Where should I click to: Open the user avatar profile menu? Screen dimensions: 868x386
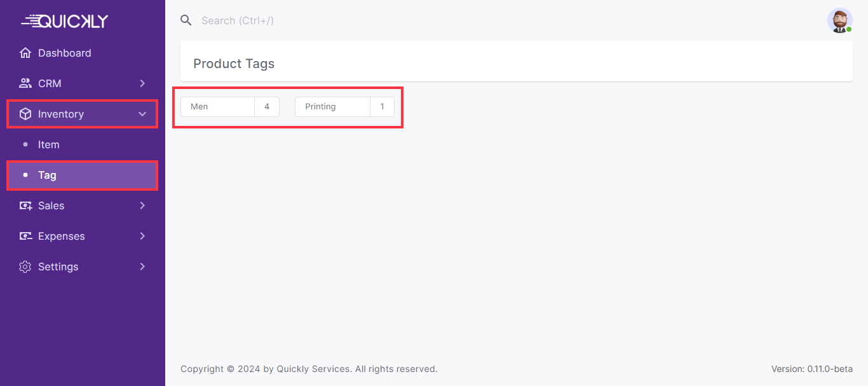point(839,20)
